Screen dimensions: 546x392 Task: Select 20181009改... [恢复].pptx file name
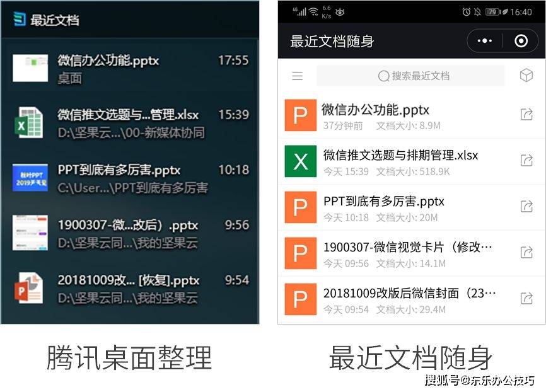[x=129, y=280]
